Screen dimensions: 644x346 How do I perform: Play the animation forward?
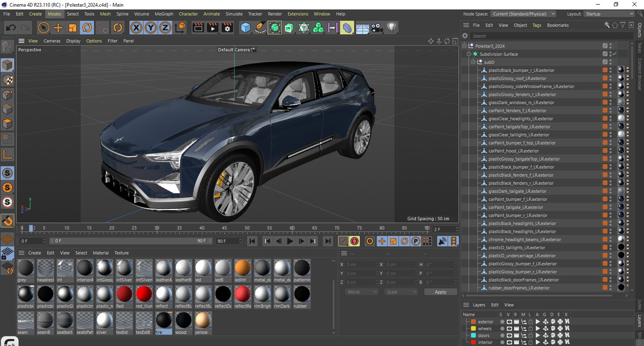point(290,241)
